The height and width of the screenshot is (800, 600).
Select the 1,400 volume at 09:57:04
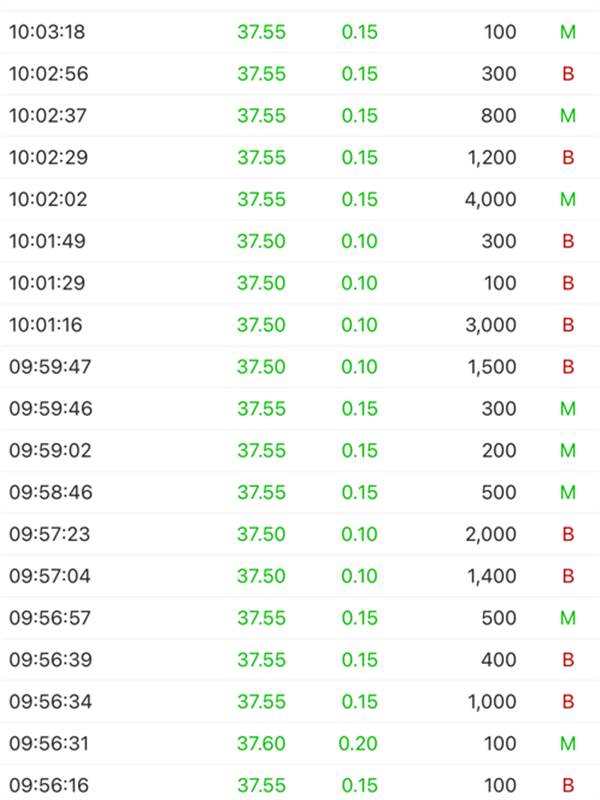[x=492, y=576]
